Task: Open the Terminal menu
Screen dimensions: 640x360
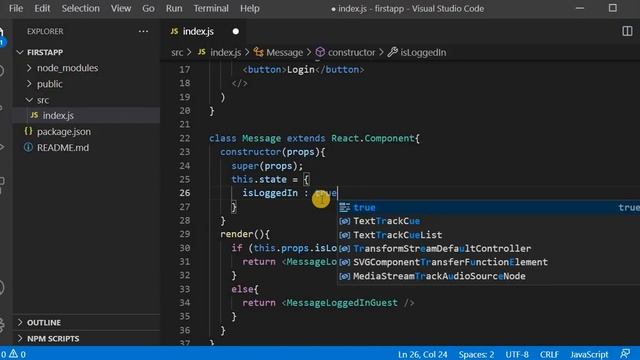Action: [x=211, y=8]
